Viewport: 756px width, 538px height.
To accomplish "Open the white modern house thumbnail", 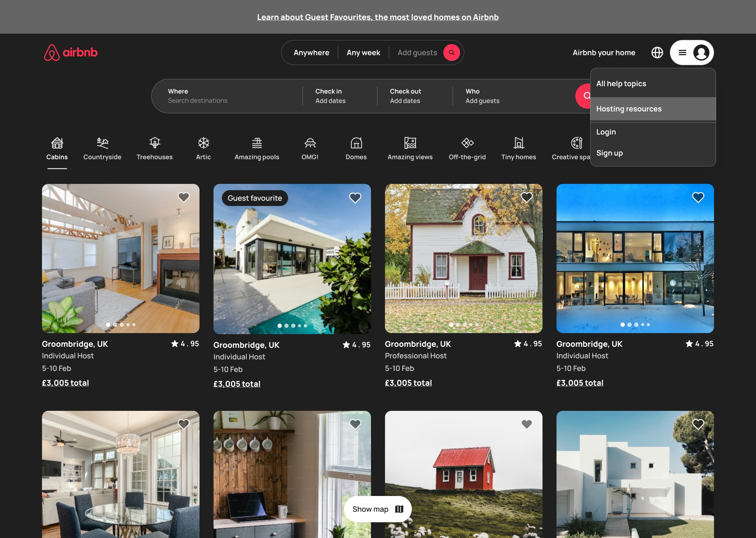I will 635,474.
